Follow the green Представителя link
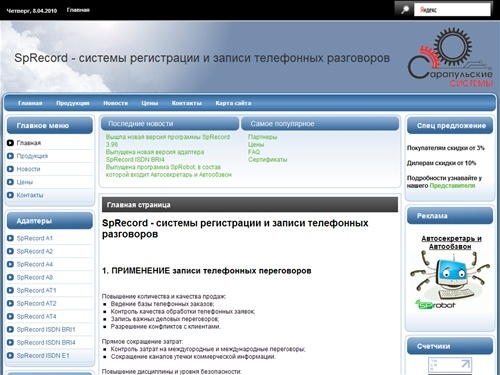 [x=452, y=186]
